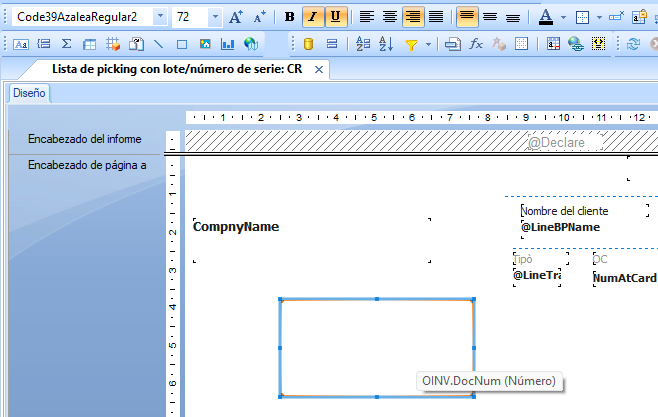
Task: Refresh the report data
Action: coord(633,44)
